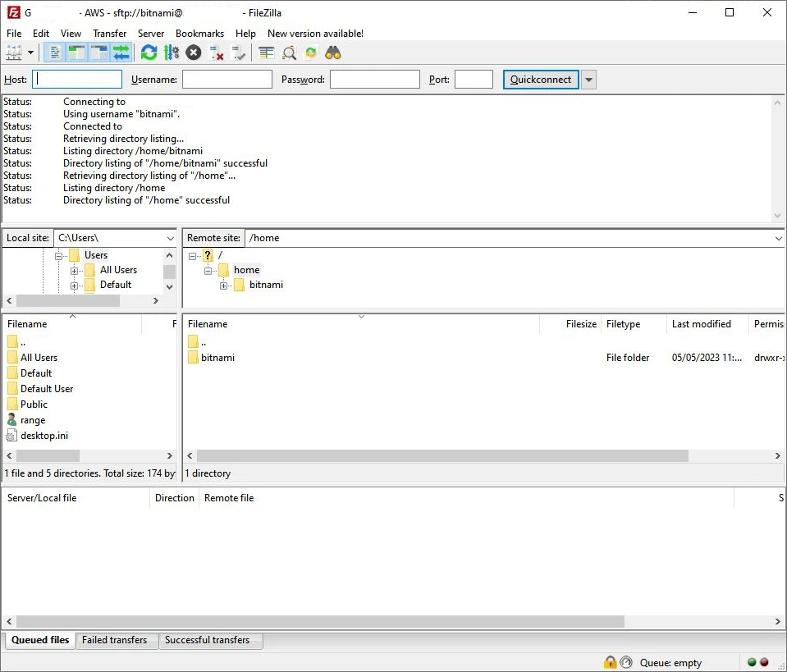Open the Quickconnect history dropdown arrow

pos(588,80)
